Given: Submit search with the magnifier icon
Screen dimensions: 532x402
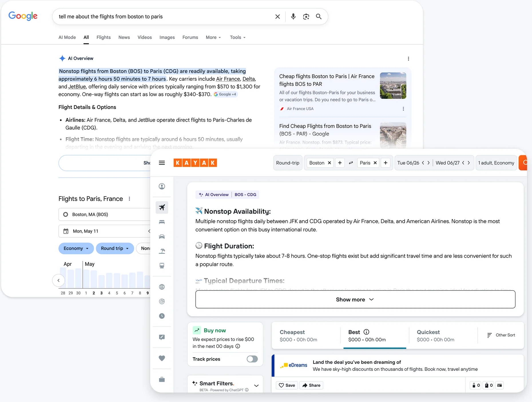Looking at the screenshot, I should tap(319, 17).
